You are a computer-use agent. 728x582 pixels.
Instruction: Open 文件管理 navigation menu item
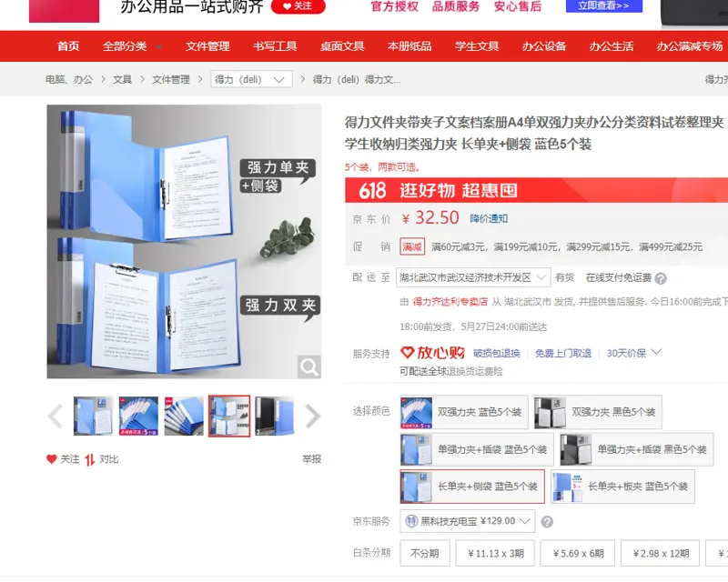click(207, 46)
